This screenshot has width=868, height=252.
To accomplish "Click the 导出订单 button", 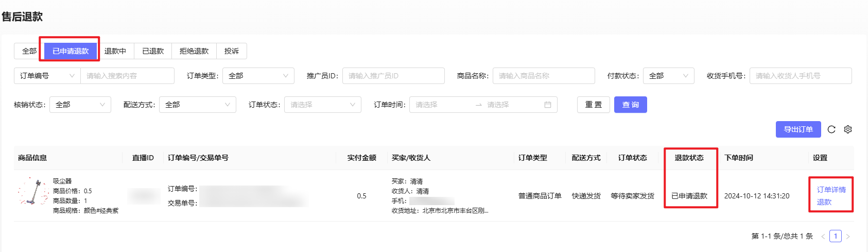I will (798, 129).
